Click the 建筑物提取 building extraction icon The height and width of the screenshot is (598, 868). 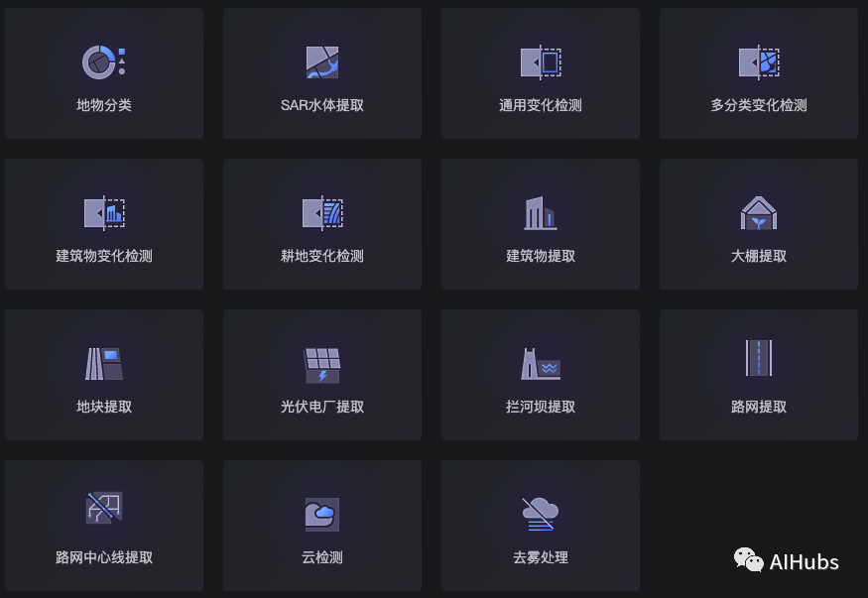pos(540,210)
